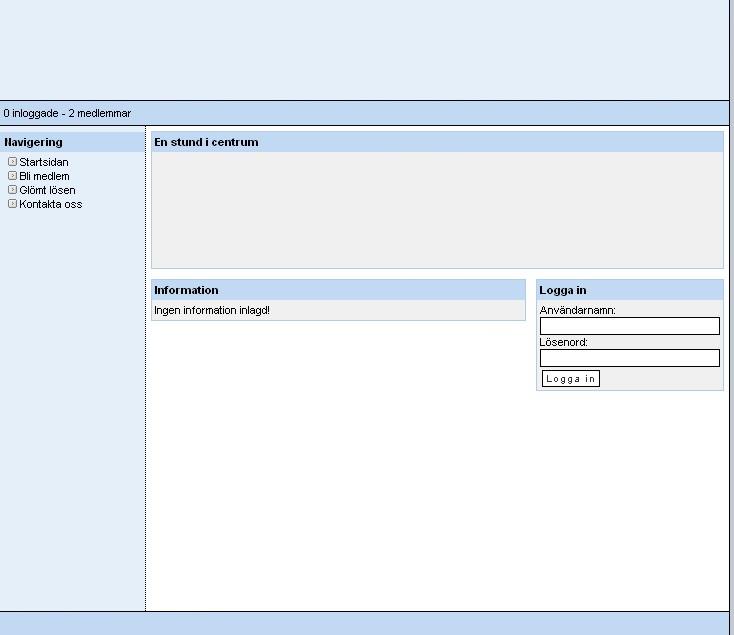734x635 pixels.
Task: Click the 'Användarnamn:' label
Action: point(577,310)
